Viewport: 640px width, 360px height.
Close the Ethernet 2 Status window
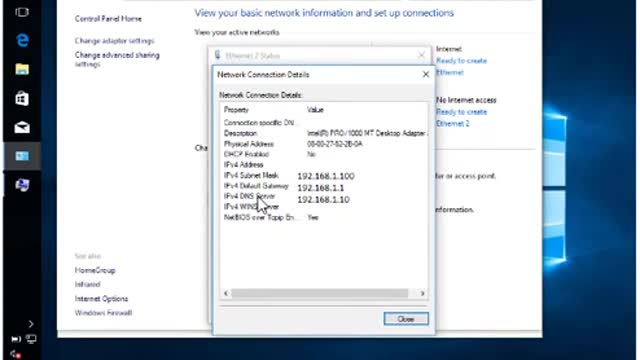click(422, 55)
